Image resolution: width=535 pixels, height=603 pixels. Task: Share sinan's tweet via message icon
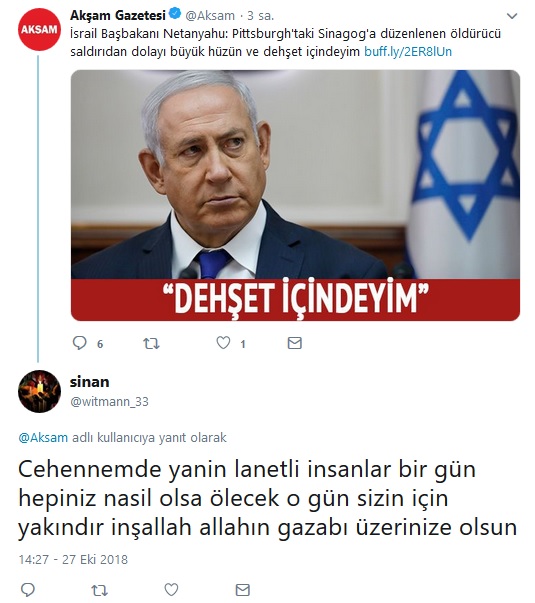(243, 589)
